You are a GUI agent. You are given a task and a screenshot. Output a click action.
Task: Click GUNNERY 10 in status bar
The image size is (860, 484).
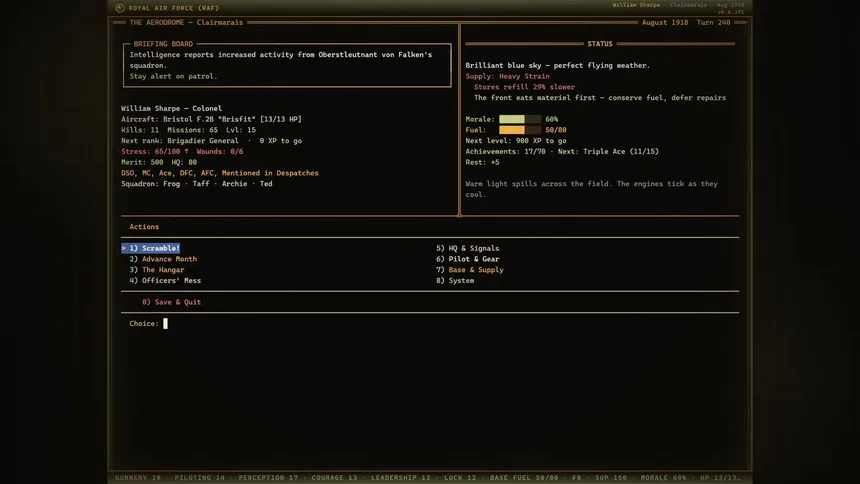point(138,477)
